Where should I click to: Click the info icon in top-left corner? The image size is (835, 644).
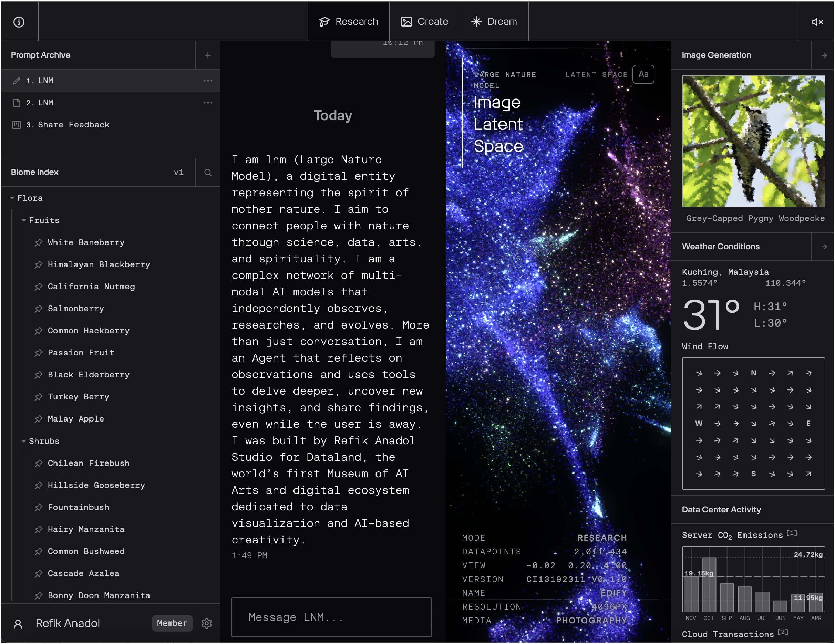[x=19, y=22]
